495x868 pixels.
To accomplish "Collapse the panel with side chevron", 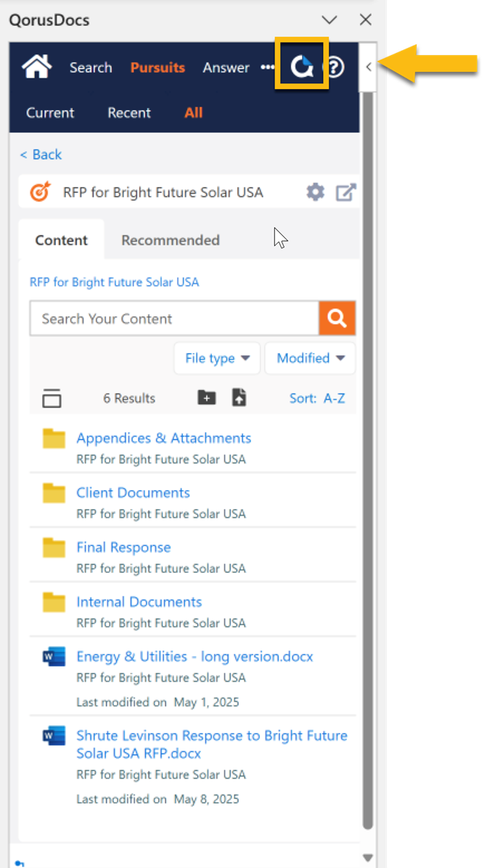I will click(369, 67).
